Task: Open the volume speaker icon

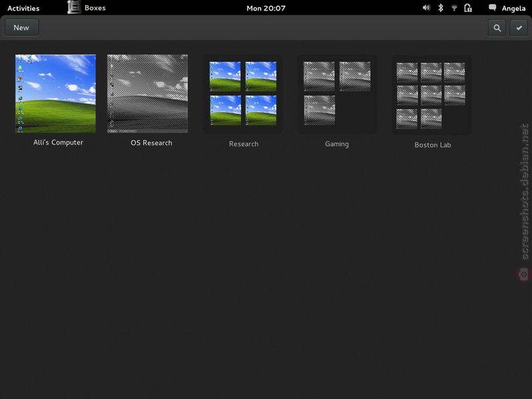Action: (x=426, y=8)
